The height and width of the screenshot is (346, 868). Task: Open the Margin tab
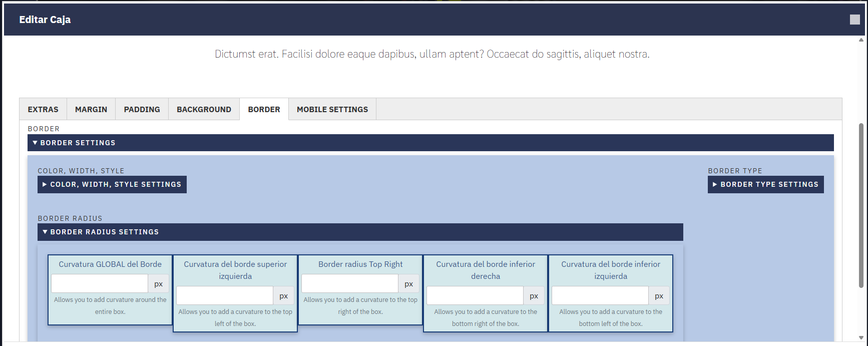click(91, 109)
